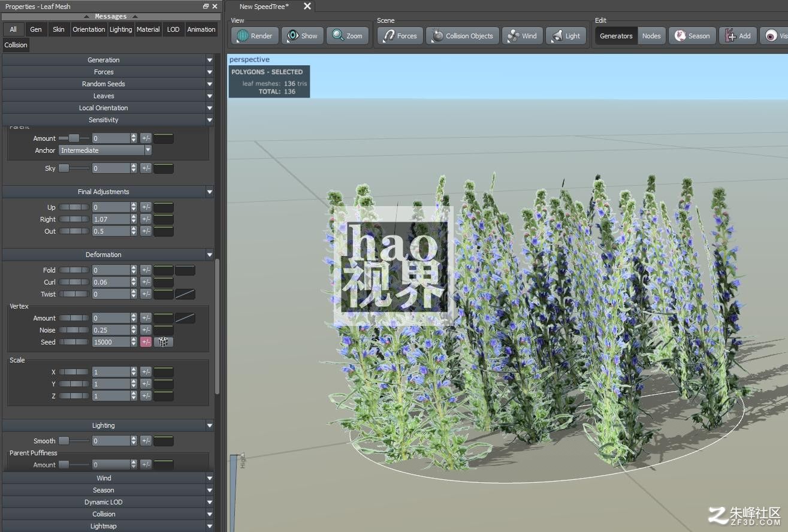
Task: Toggle the Fold +/- variance button
Action: tap(146, 270)
